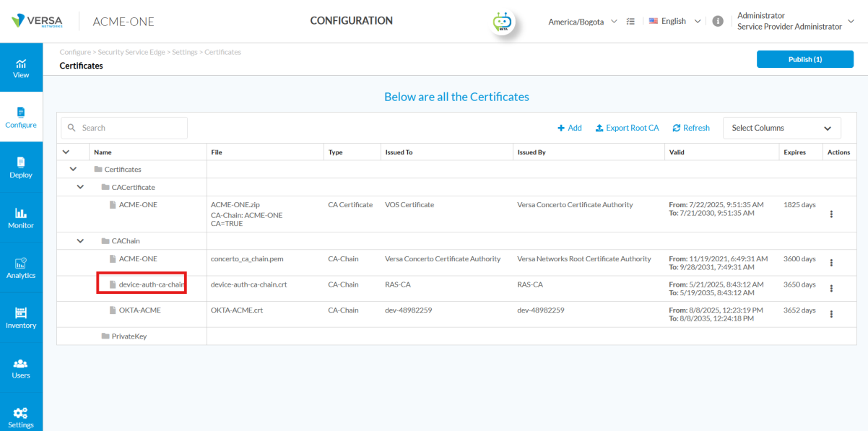Select the Configure sidebar item
868x431 pixels.
[x=21, y=118]
